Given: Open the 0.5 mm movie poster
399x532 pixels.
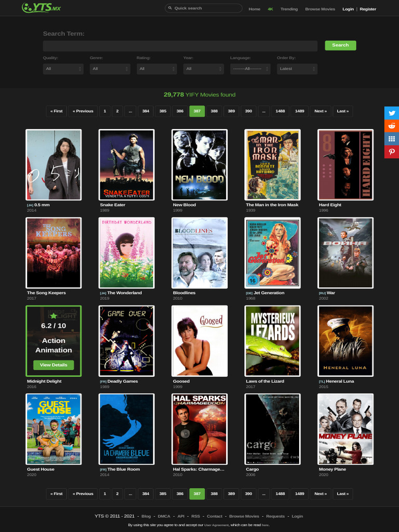Looking at the screenshot, I should coord(54,165).
